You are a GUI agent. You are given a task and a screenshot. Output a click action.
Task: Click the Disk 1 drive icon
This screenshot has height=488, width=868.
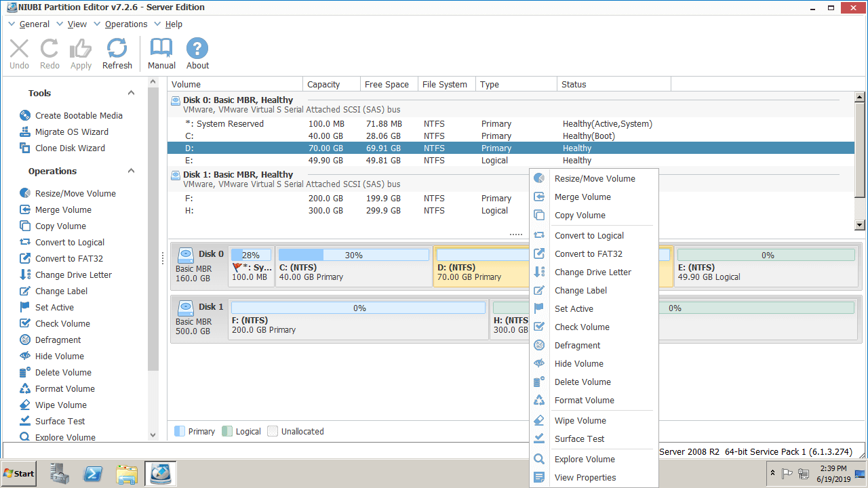point(185,308)
